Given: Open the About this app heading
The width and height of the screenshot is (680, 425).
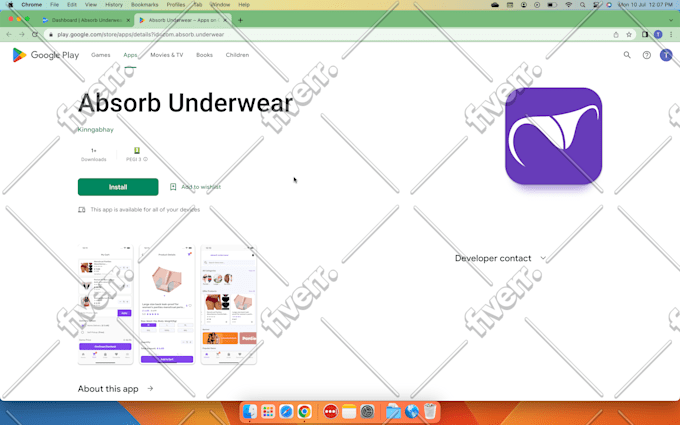Looking at the screenshot, I should [108, 389].
